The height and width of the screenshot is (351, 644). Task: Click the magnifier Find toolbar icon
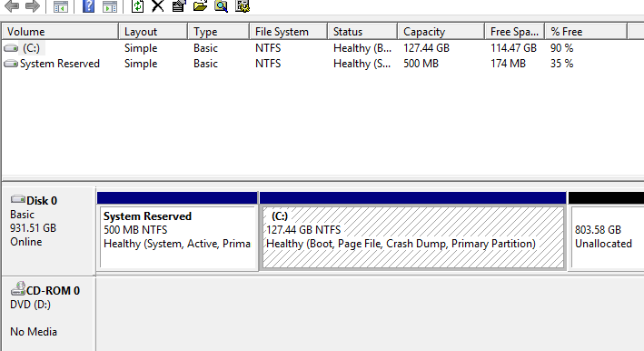pos(221,6)
